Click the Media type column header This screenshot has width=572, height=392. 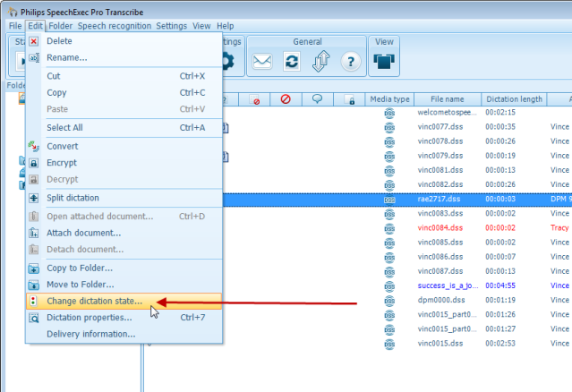tap(389, 99)
